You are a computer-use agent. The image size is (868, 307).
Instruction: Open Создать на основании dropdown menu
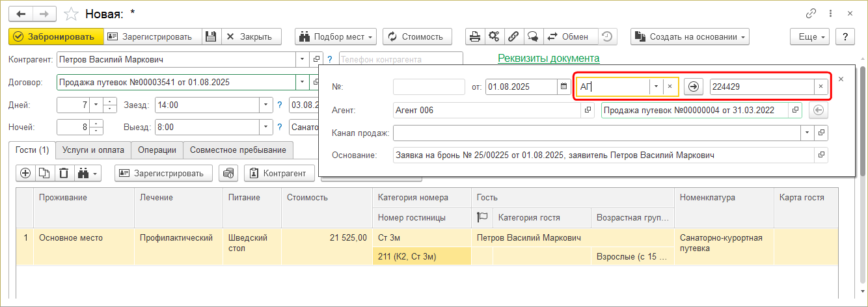(x=690, y=36)
